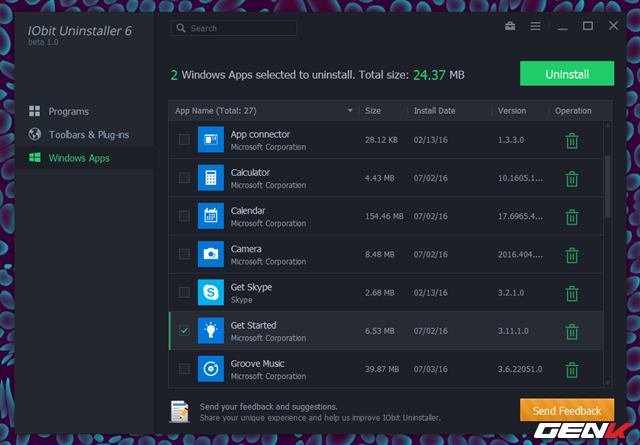
Task: Click trash icon in Calendar row
Action: pyautogui.click(x=572, y=217)
